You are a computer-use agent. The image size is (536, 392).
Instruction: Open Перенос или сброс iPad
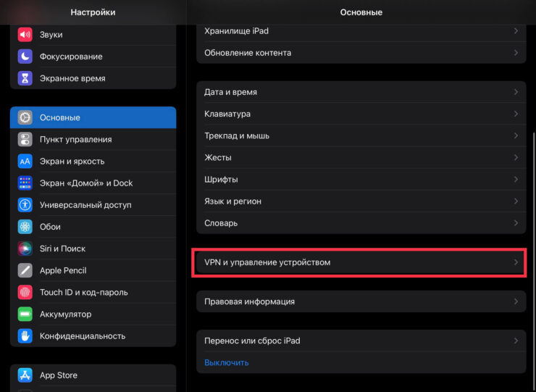click(361, 341)
